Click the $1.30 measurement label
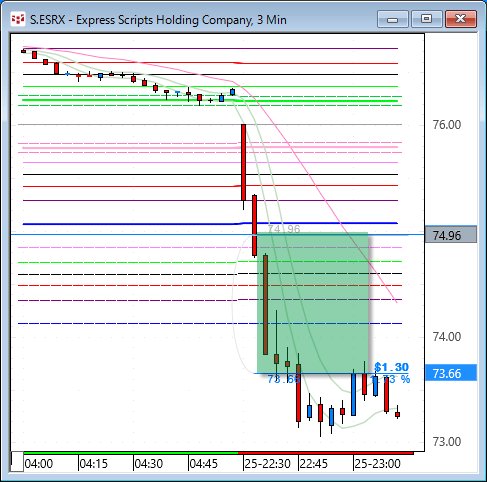487x482 pixels. (391, 367)
